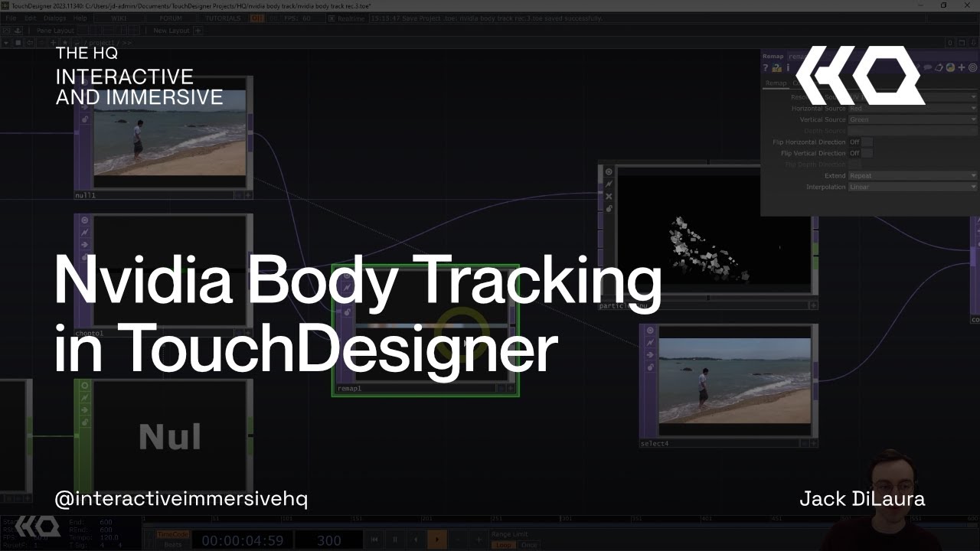Screen dimensions: 980x551
Task: Open the Edit menu
Action: (30, 18)
